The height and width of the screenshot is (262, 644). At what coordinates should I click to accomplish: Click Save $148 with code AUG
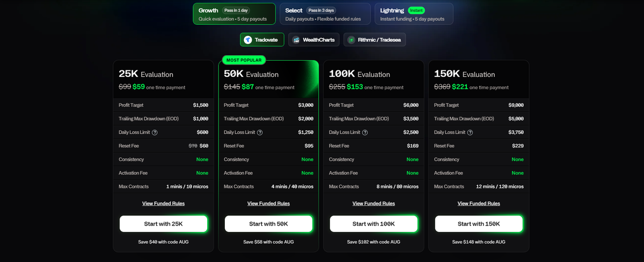(479, 242)
